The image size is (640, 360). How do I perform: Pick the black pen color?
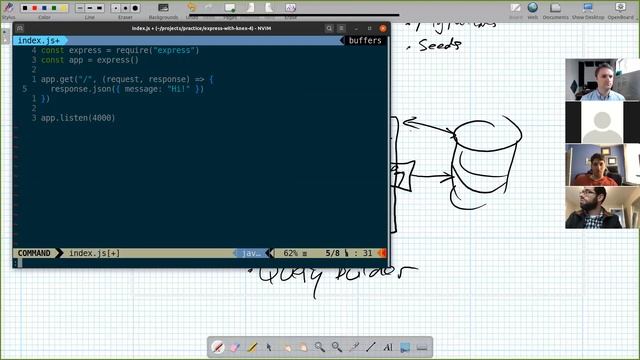pos(25,8)
